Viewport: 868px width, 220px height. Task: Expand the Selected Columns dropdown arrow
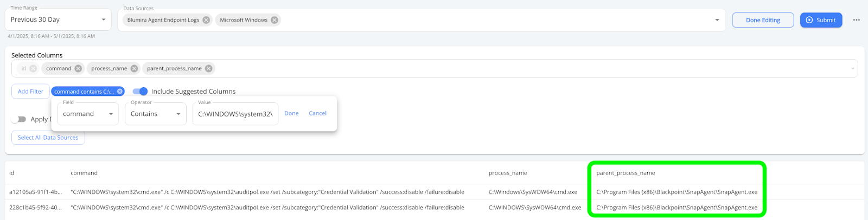coord(852,68)
